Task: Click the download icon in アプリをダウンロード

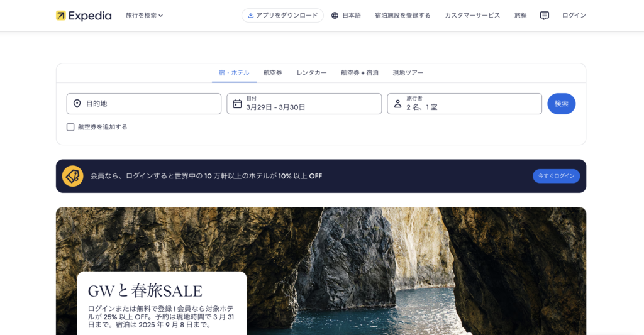Action: (250, 16)
